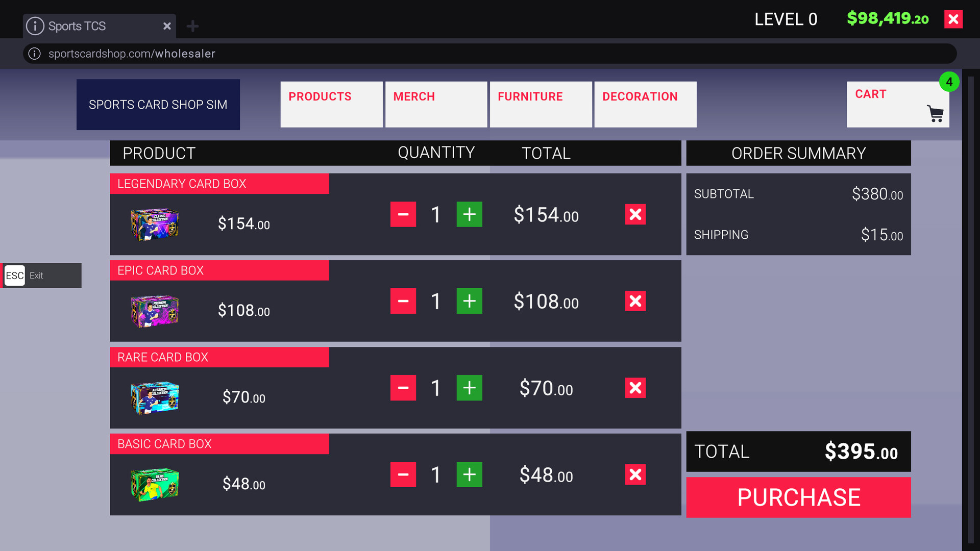Remove the Epic Card Box from cart
980x551 pixels.
[635, 301]
